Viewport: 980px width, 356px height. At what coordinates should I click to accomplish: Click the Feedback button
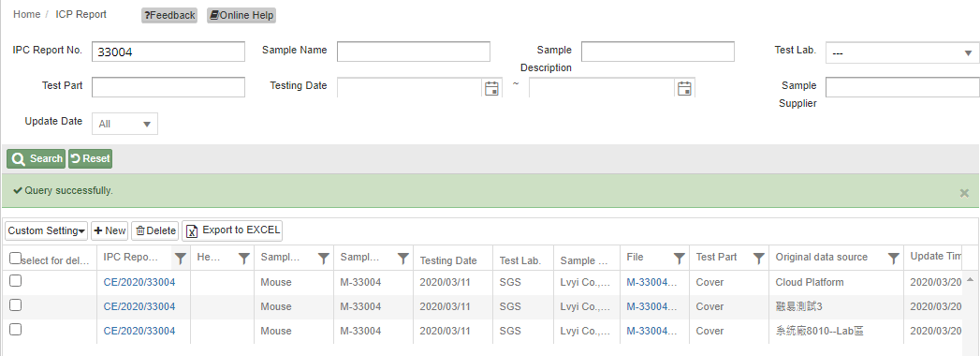[169, 15]
